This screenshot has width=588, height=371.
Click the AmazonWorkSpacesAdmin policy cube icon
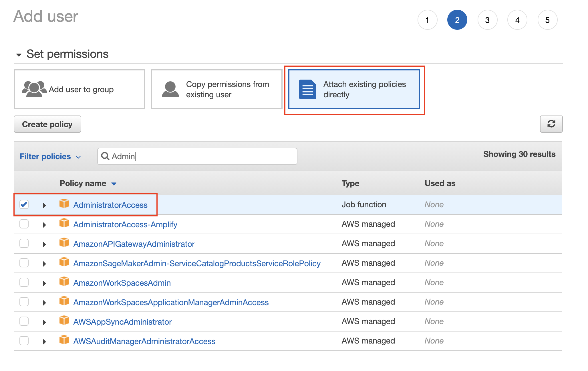pyautogui.click(x=64, y=282)
